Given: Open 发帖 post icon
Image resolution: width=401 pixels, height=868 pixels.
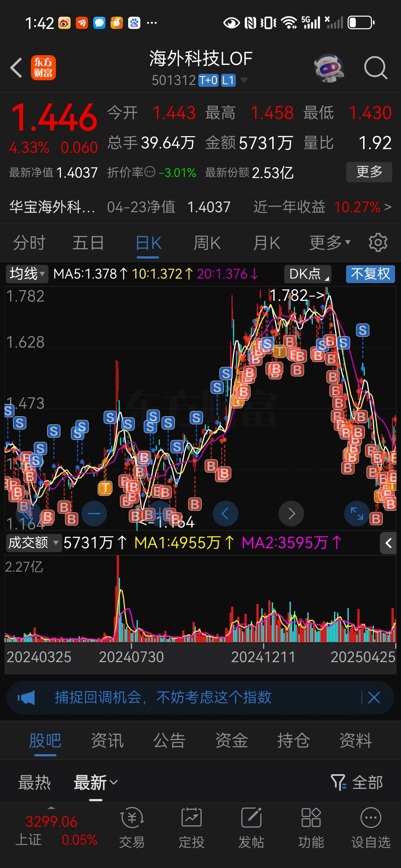Looking at the screenshot, I should (x=251, y=828).
